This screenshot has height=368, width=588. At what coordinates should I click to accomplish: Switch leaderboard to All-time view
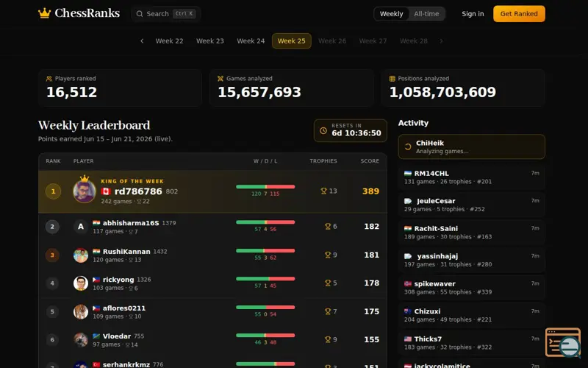pyautogui.click(x=426, y=14)
